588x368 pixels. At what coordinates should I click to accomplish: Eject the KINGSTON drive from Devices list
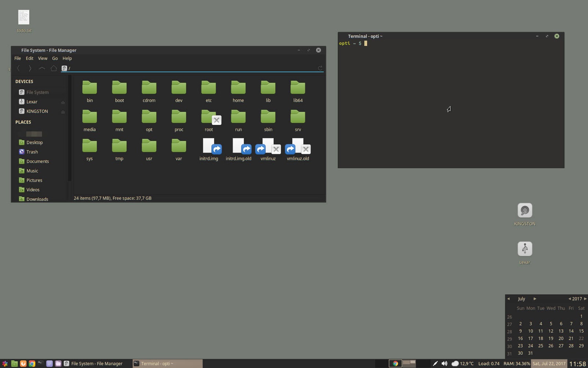tap(63, 111)
